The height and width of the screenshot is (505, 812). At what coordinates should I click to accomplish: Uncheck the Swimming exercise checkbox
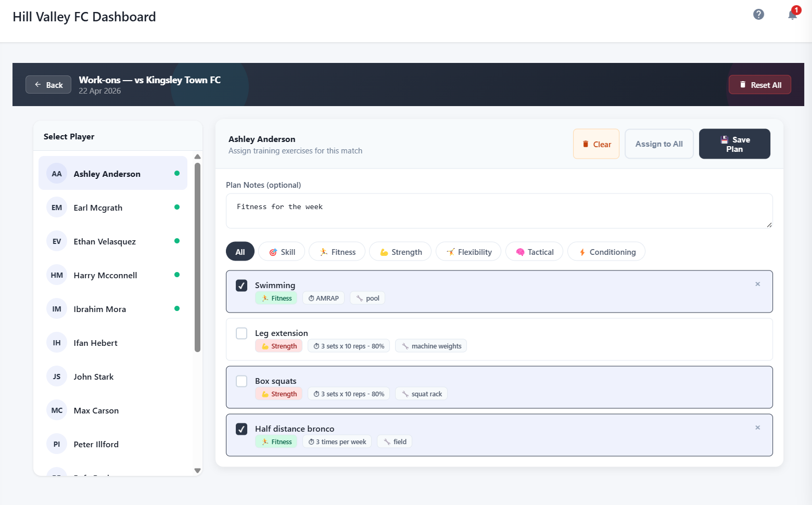242,286
